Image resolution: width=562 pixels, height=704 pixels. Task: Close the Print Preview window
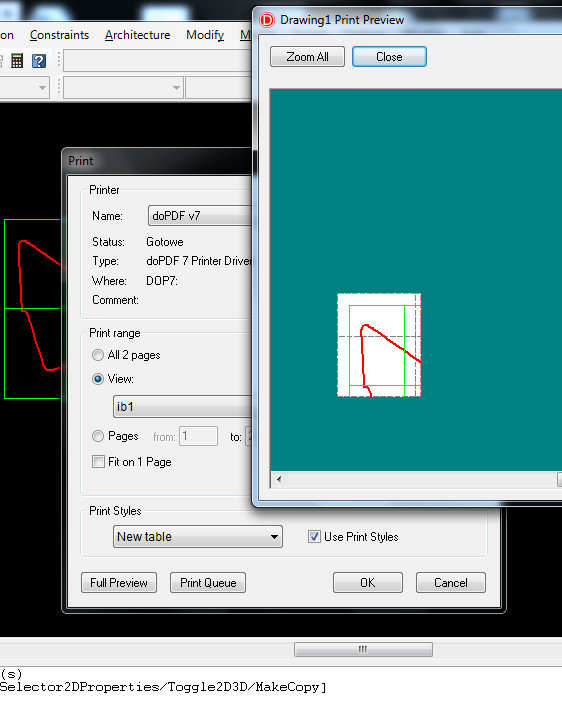pyautogui.click(x=389, y=57)
